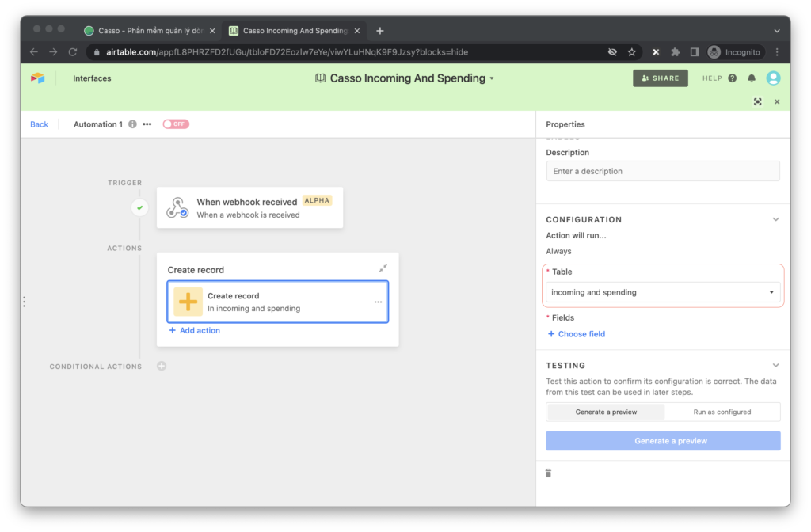This screenshot has height=532, width=811.
Task: Select the Create record action card
Action: pyautogui.click(x=278, y=302)
